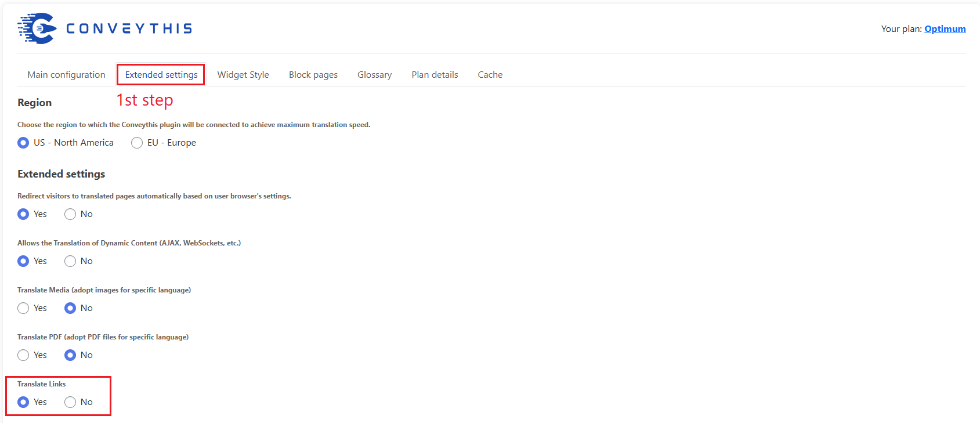View the Plan details tab
The height and width of the screenshot is (423, 980).
click(435, 75)
